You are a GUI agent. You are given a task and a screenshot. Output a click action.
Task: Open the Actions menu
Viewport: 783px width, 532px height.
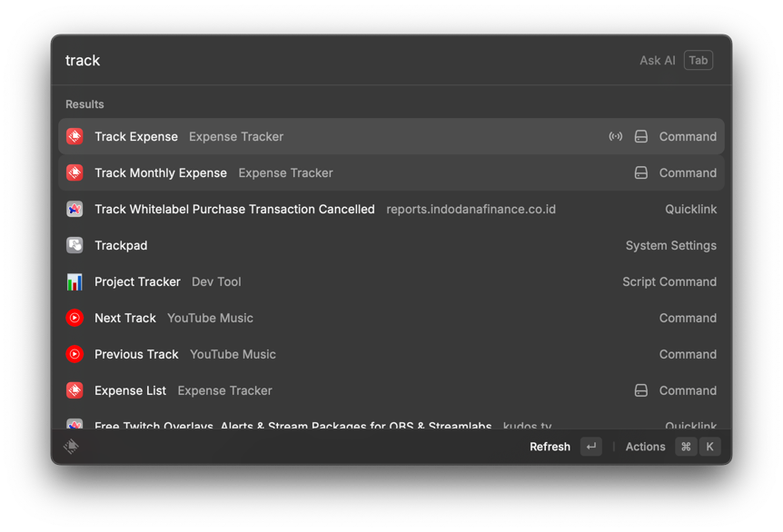point(645,446)
